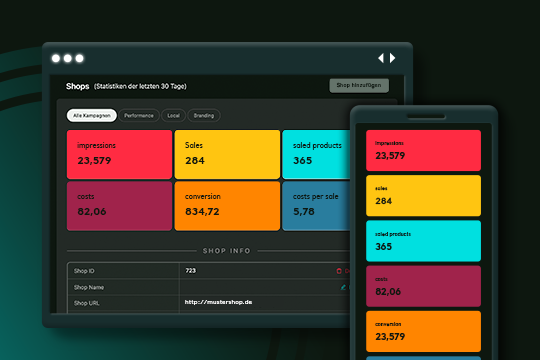540x360 pixels.
Task: Tap the maroon costs 82,06 card on the phone
Action: (423, 286)
